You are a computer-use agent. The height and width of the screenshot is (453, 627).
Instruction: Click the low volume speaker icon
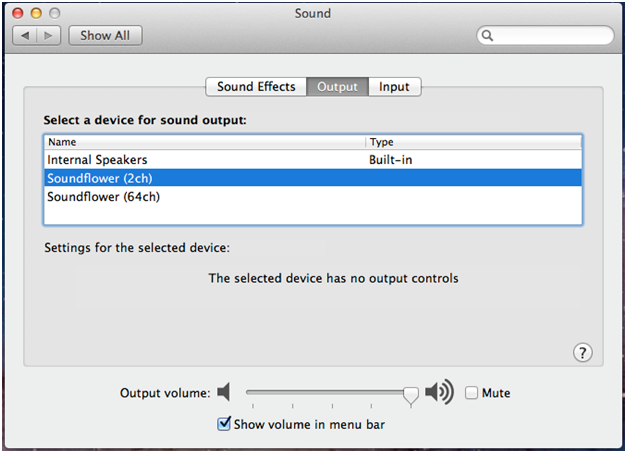224,392
